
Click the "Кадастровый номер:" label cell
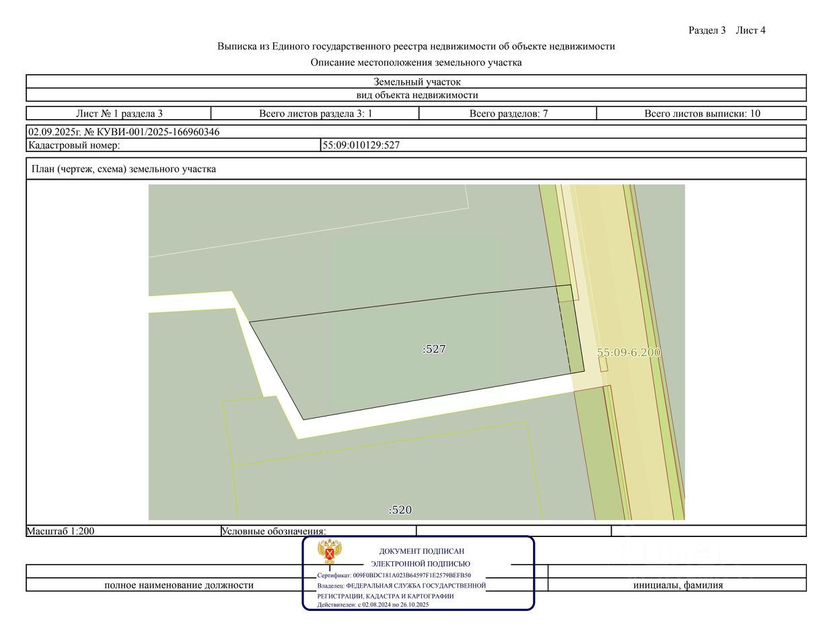click(x=74, y=145)
